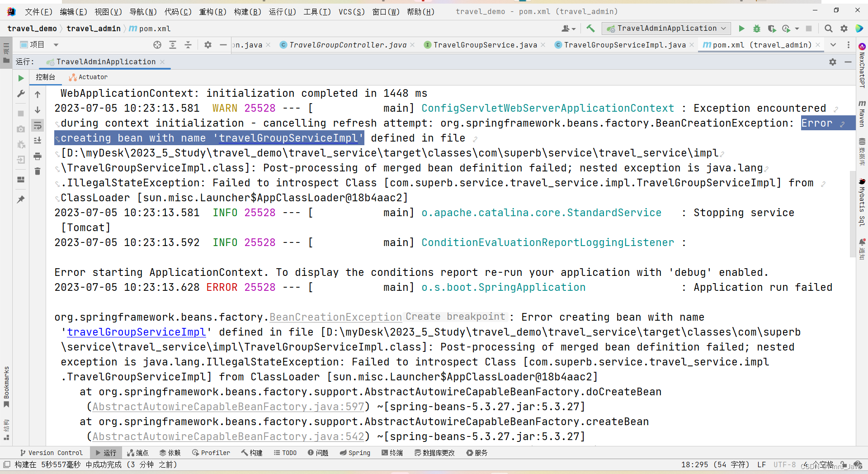
Task: Hide the run tool window
Action: tap(848, 62)
